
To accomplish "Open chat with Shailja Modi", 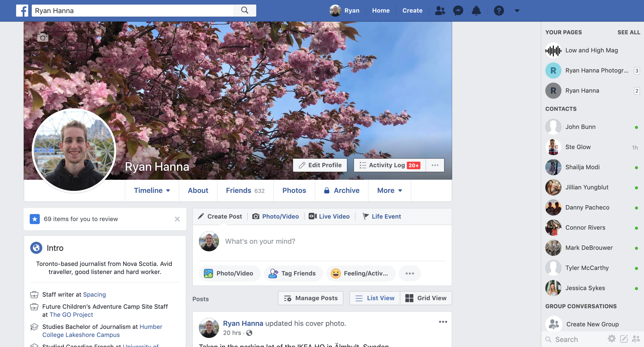I will click(x=592, y=167).
